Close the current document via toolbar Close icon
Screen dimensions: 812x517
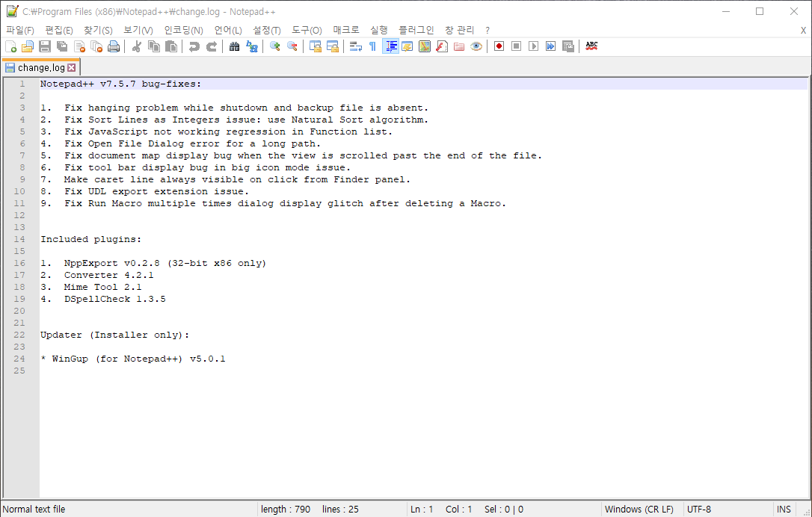79,46
